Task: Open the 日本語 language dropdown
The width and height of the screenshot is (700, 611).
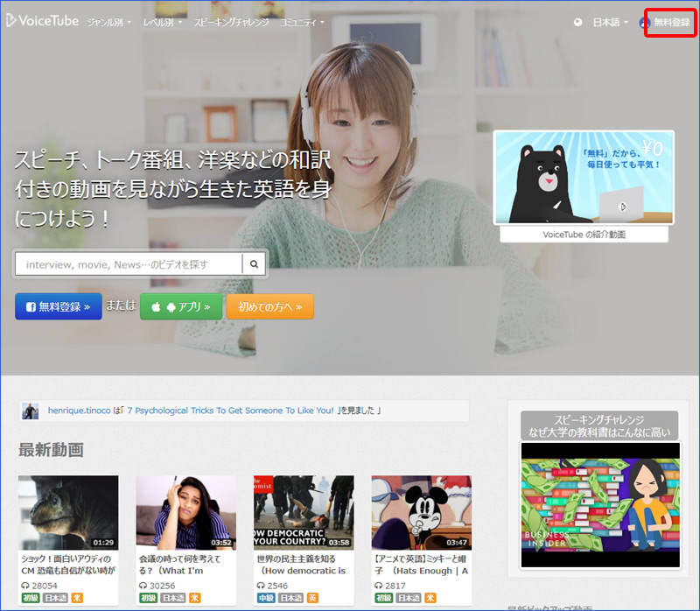Action: 611,22
